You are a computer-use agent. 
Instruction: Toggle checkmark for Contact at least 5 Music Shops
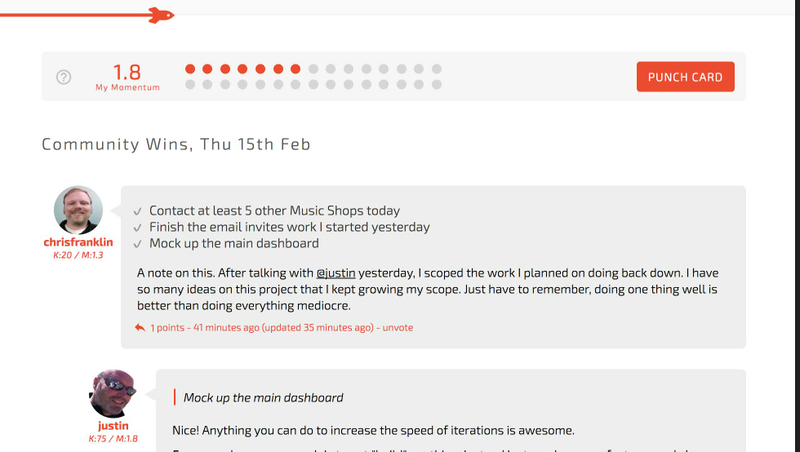coord(137,211)
